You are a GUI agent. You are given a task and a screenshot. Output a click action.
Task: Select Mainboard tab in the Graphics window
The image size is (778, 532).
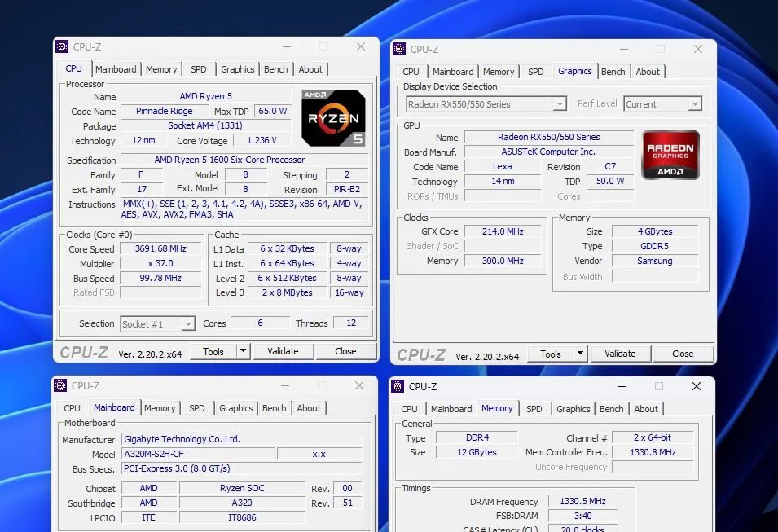[453, 72]
